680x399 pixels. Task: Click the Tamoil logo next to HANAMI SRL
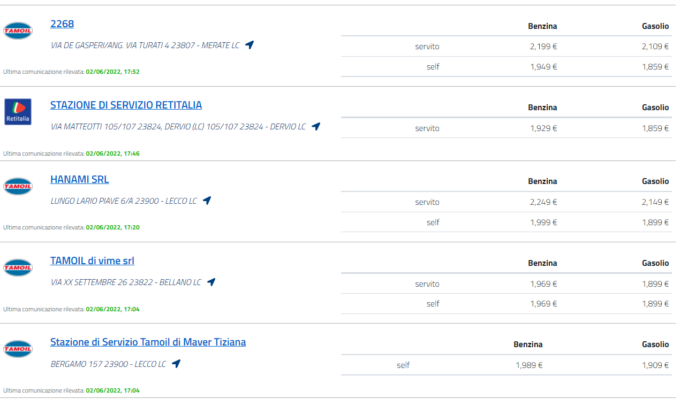tap(18, 186)
